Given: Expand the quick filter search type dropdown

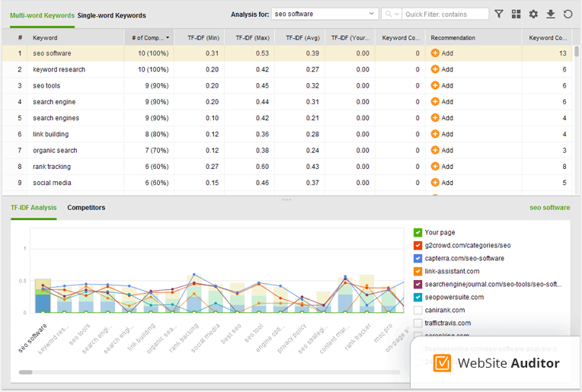Looking at the screenshot, I should click(x=392, y=14).
